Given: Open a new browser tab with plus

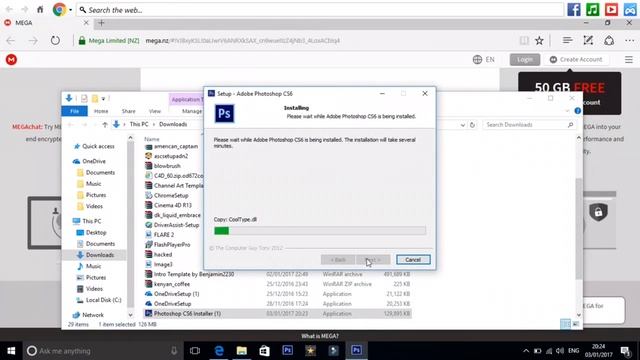Looking at the screenshot, I should point(101,23).
